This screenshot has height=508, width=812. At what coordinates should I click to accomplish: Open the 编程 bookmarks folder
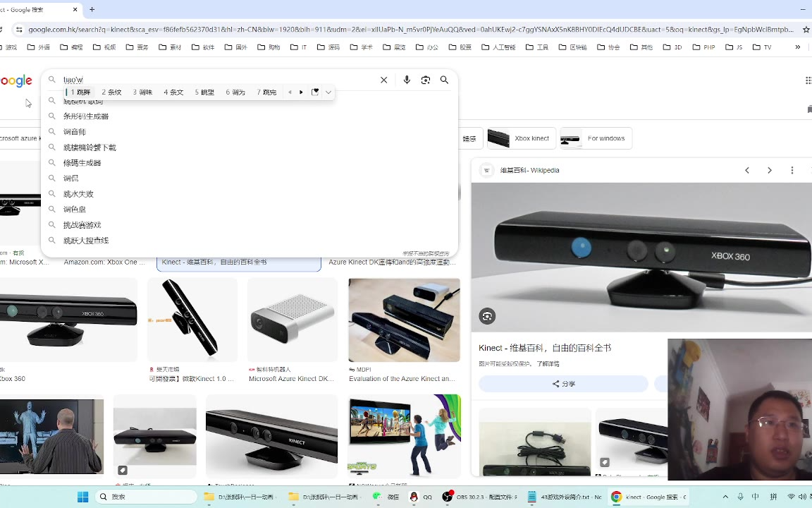pos(71,47)
